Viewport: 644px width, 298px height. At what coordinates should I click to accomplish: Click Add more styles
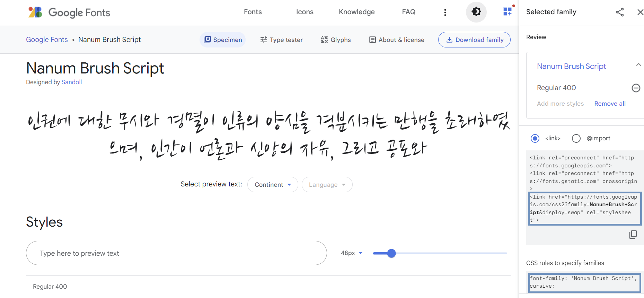(x=561, y=104)
